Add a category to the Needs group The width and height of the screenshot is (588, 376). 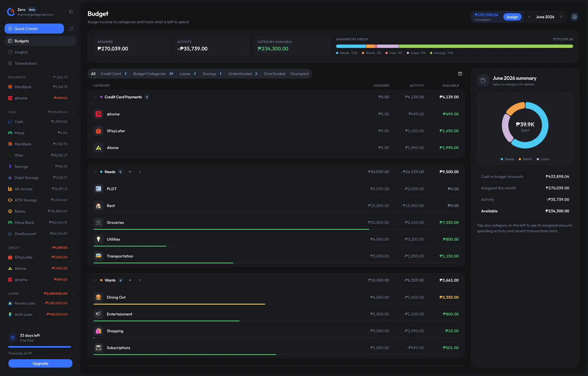(130, 172)
